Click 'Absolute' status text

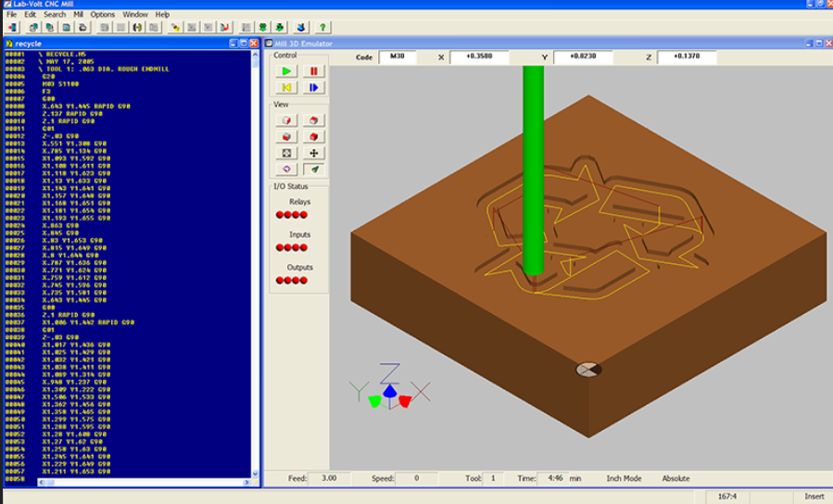pos(675,478)
